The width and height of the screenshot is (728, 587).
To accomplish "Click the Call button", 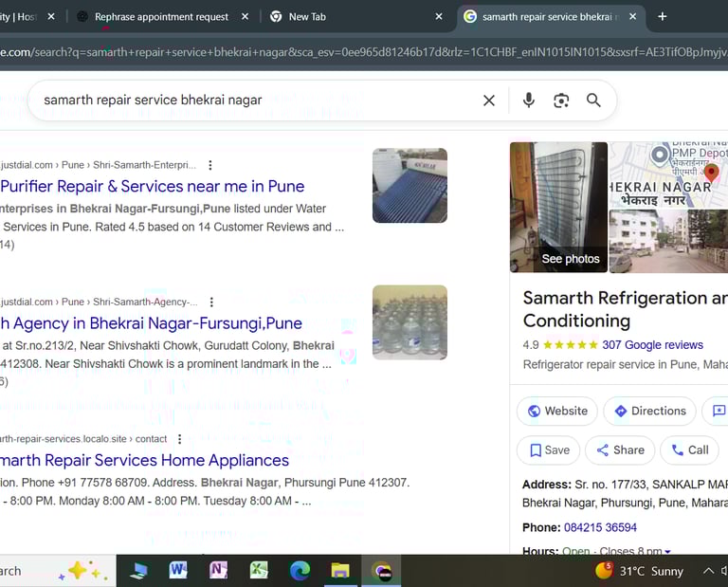I will tap(689, 450).
